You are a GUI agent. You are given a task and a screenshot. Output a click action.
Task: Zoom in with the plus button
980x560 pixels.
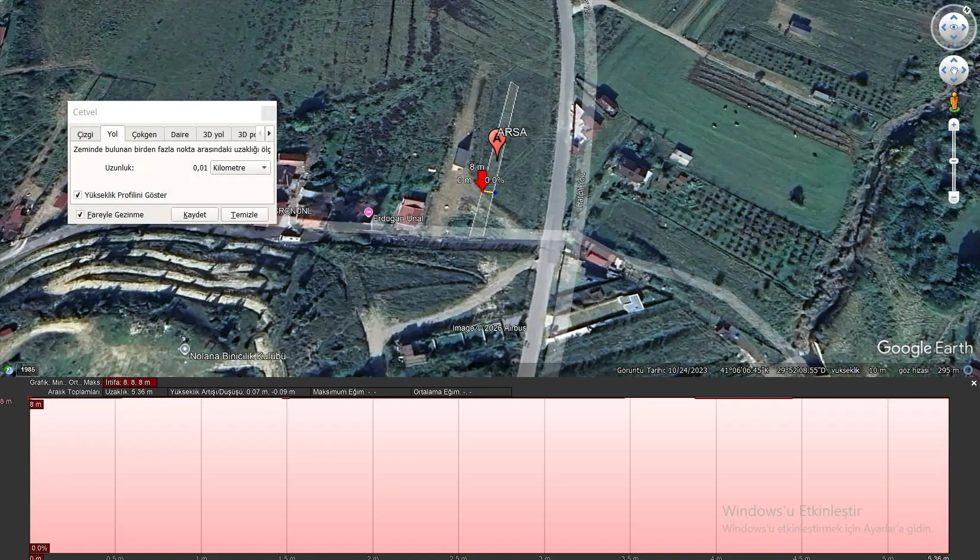[954, 125]
